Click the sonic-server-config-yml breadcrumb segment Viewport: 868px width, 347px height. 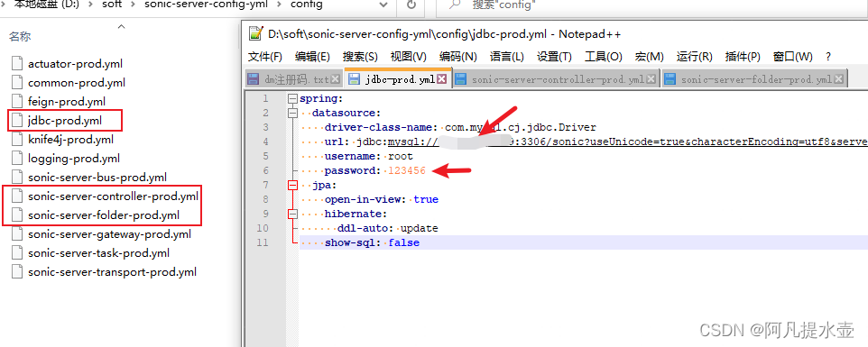207,5
